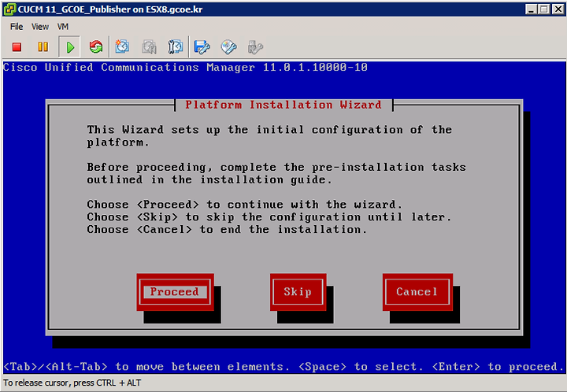Image resolution: width=567 pixels, height=392 pixels.
Task: Click the connect CD/DVD drive icon
Action: pos(228,47)
